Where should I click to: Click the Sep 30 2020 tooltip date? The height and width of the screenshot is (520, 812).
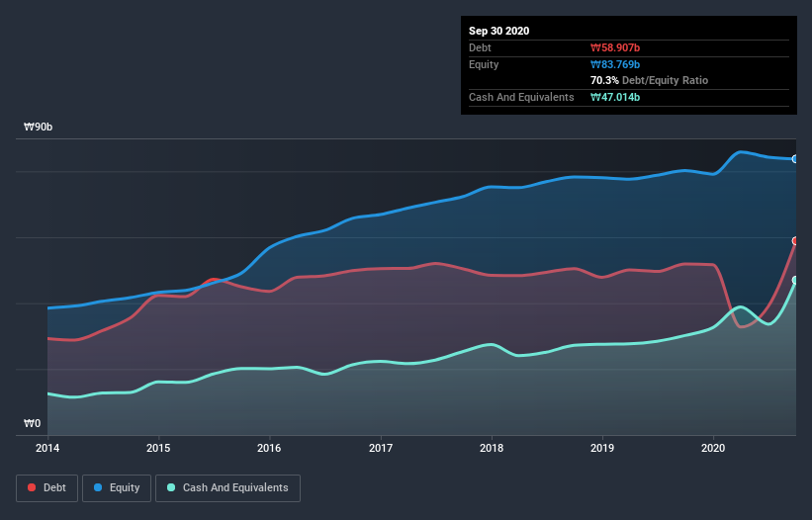pyautogui.click(x=498, y=31)
